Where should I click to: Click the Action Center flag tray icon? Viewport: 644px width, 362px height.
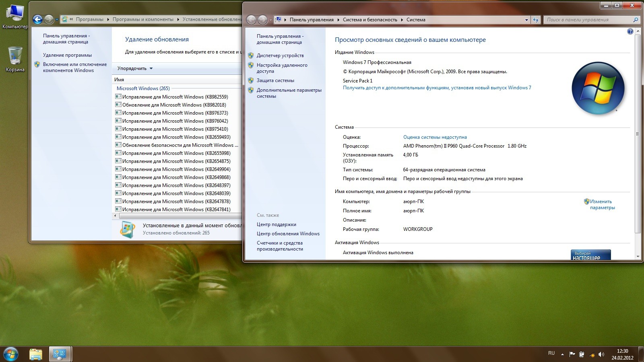click(572, 354)
